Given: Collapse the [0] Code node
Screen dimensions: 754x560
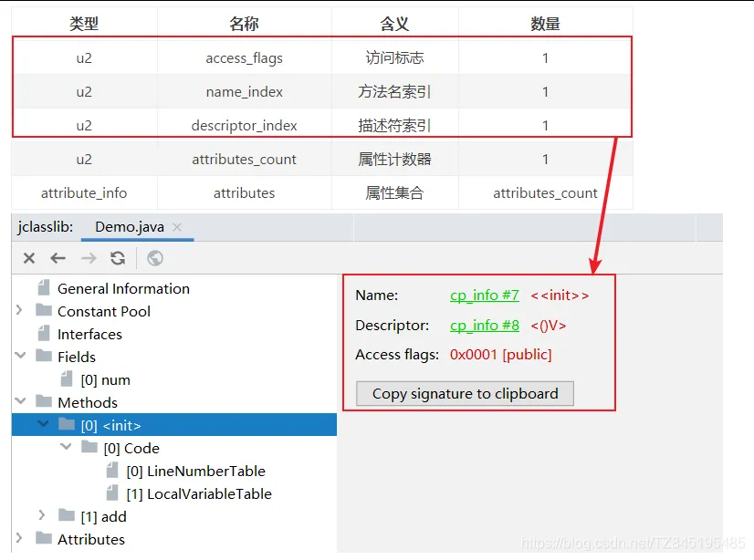Looking at the screenshot, I should [65, 448].
